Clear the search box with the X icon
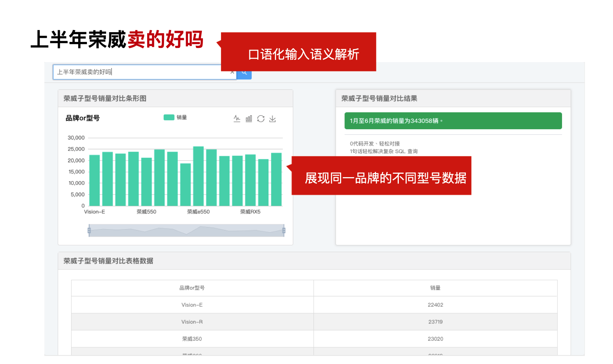 tap(232, 72)
